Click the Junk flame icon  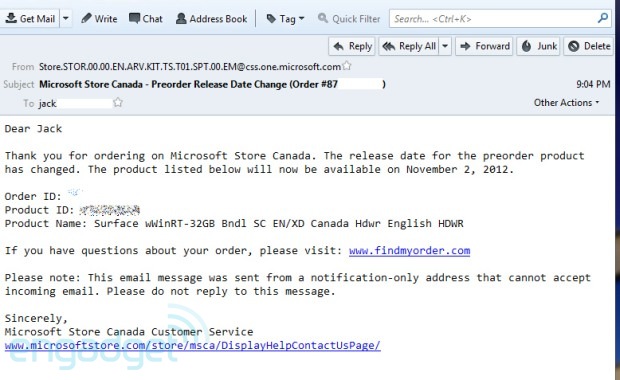526,46
